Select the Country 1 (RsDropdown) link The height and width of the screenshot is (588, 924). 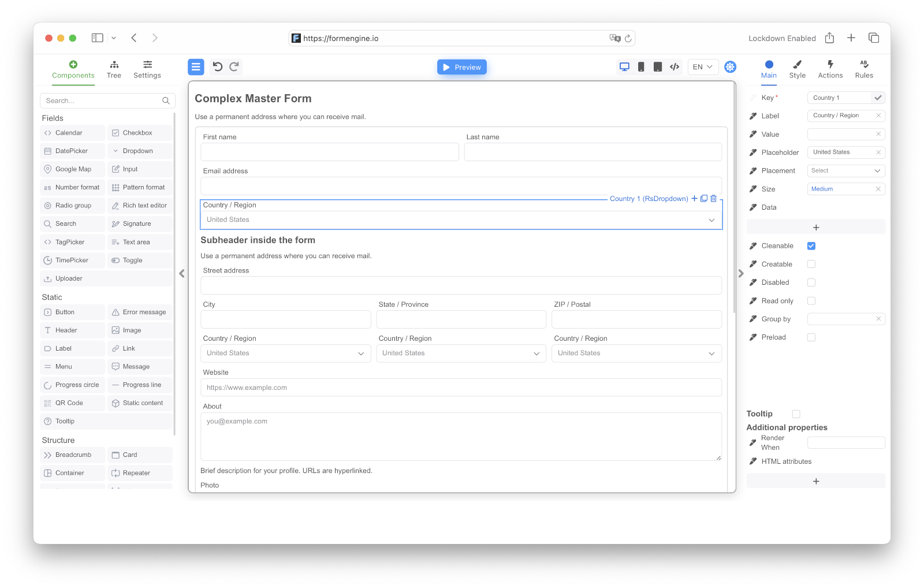(649, 198)
